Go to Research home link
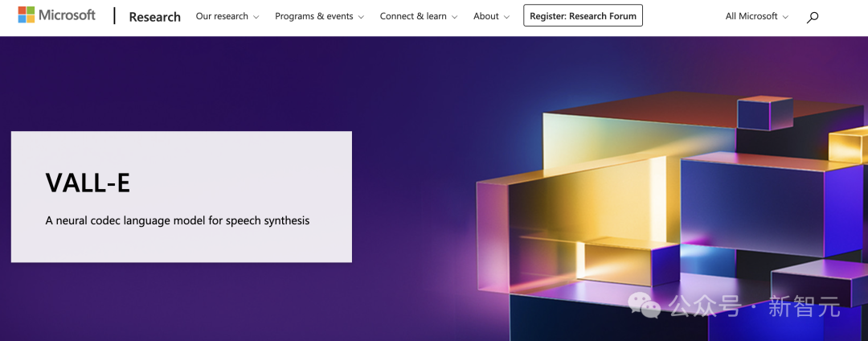The image size is (868, 341). [x=154, y=17]
